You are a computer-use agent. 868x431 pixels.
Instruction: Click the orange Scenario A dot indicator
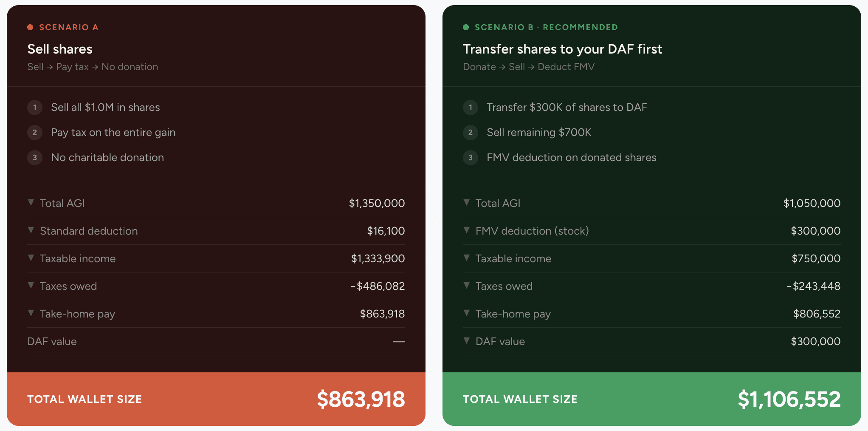click(30, 27)
